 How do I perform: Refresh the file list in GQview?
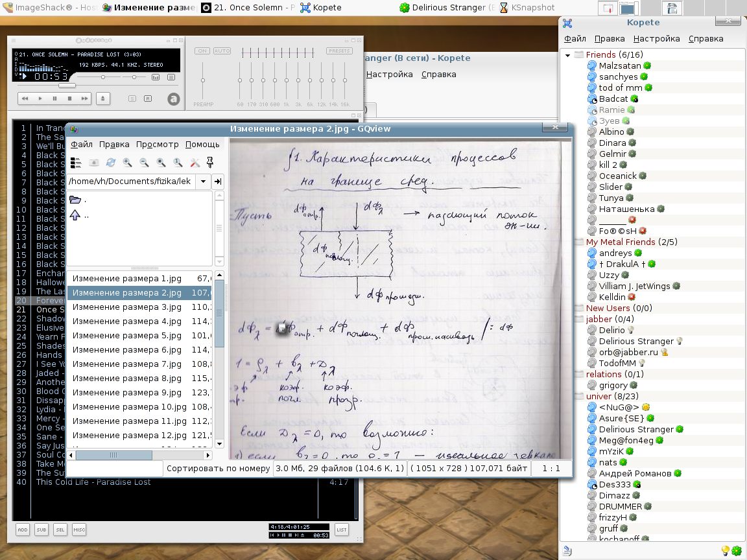[x=110, y=163]
